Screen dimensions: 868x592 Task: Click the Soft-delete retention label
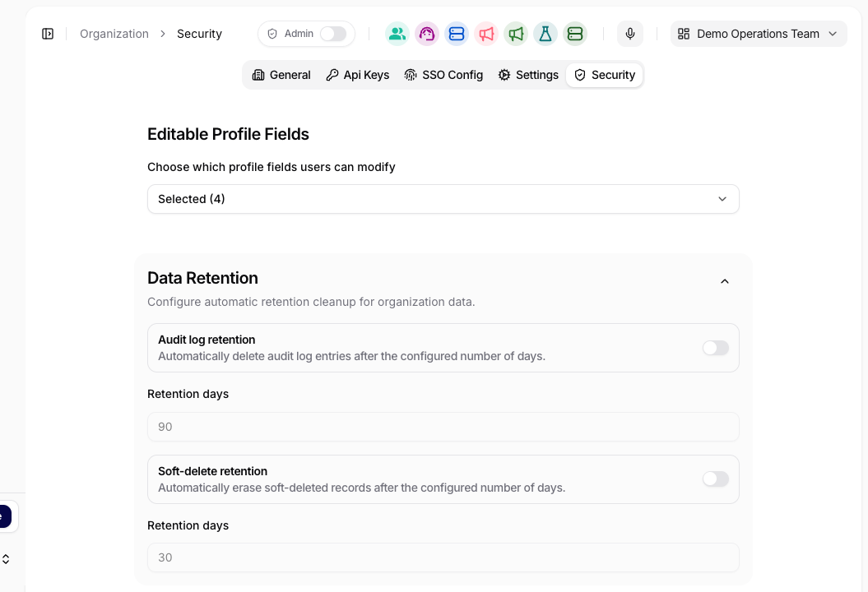[x=212, y=471]
